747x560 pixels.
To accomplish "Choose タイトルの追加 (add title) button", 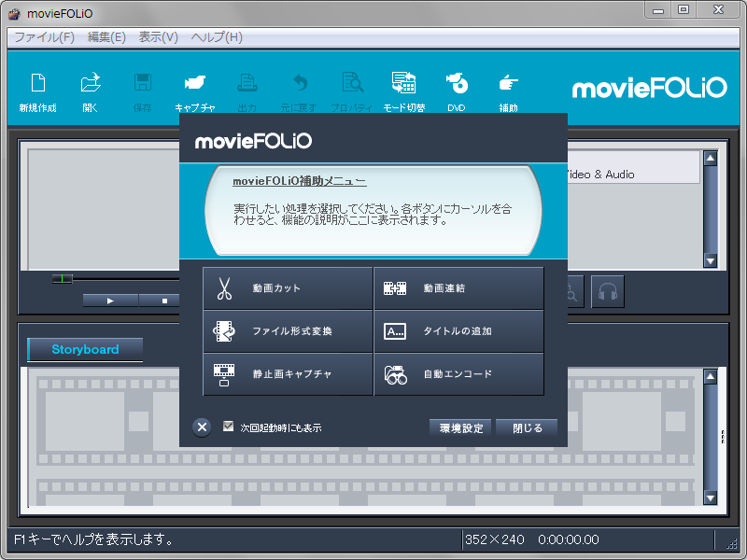I will tap(458, 331).
